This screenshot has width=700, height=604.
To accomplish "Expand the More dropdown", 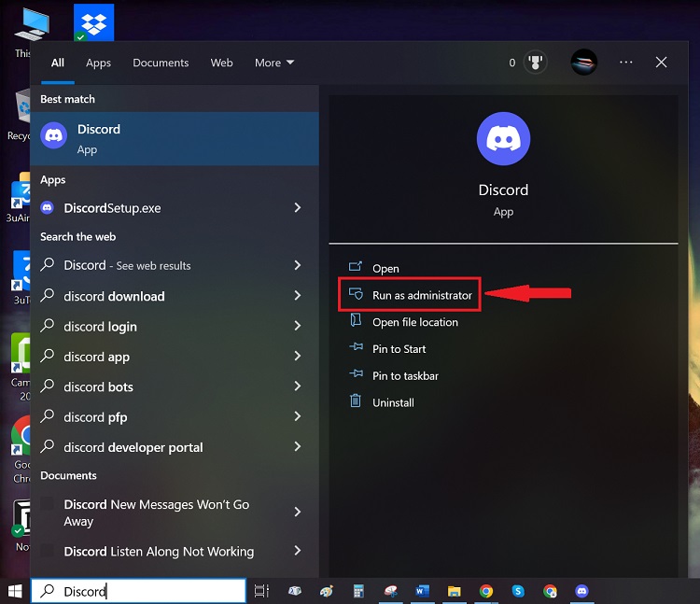I will [x=274, y=63].
